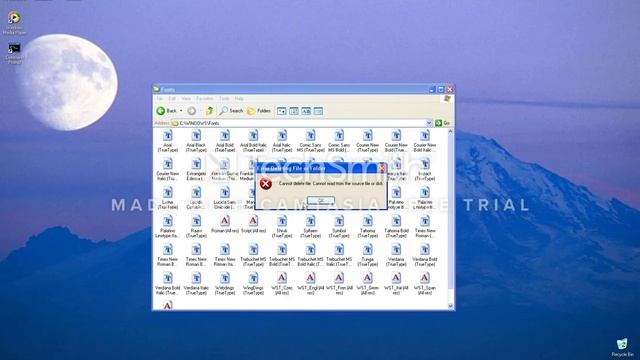Select the Courier New Bold Italic font
Image resolution: width=640 pixels, height=360 pixels.
425,141
